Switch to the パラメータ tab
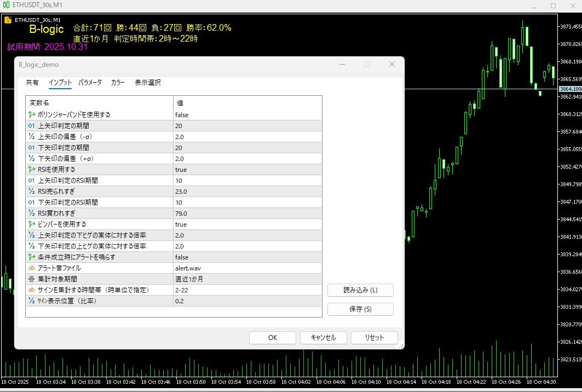Screen dimensions: 582x392 click(x=90, y=83)
